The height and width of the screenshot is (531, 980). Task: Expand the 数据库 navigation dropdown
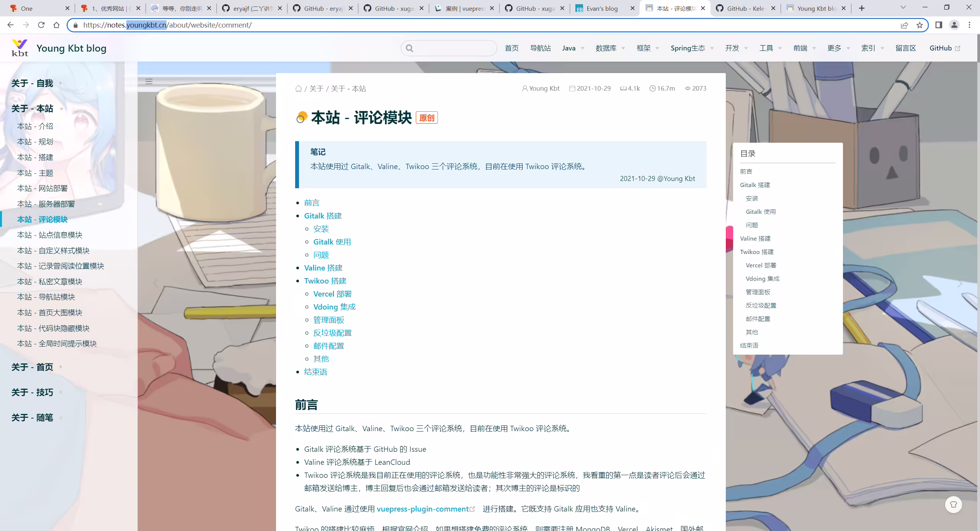pos(610,48)
